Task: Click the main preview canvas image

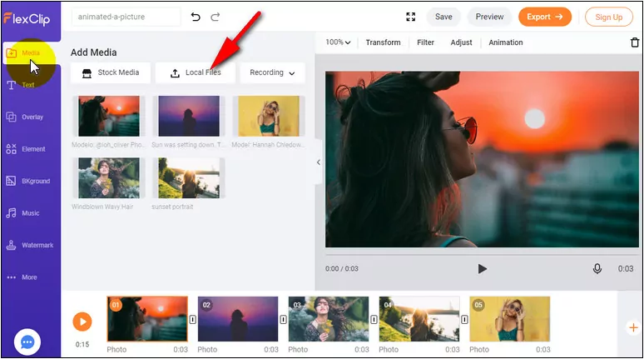Action: tap(482, 160)
